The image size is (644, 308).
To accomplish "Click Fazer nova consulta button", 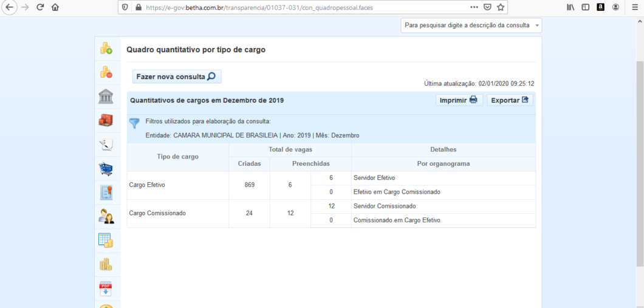I will pyautogui.click(x=177, y=77).
